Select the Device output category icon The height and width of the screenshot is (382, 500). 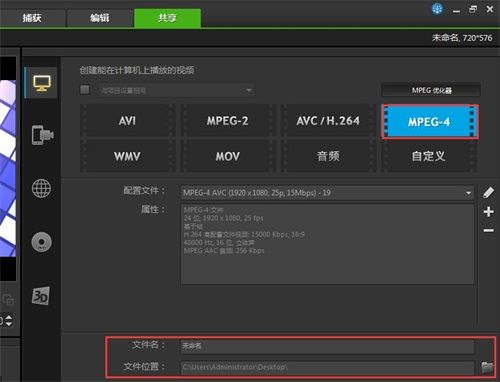[x=42, y=135]
